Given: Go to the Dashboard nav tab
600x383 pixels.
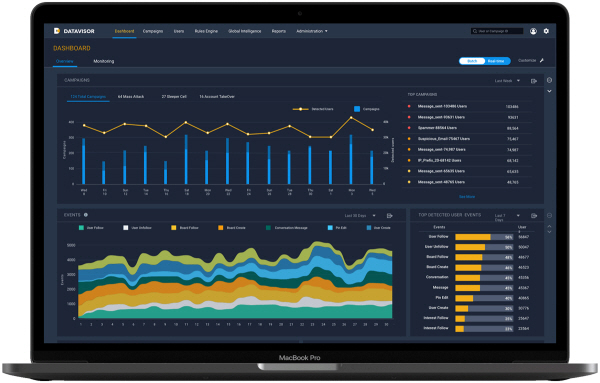Looking at the screenshot, I should pyautogui.click(x=124, y=31).
